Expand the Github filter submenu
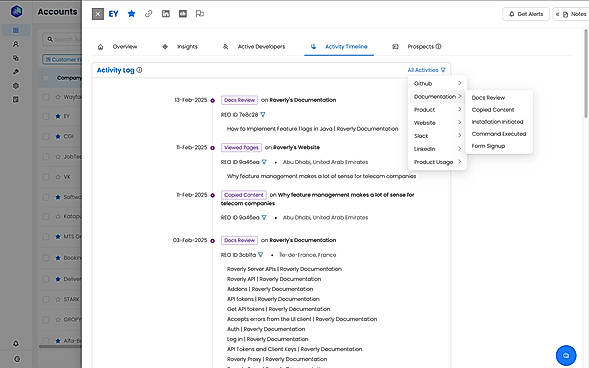 click(437, 83)
